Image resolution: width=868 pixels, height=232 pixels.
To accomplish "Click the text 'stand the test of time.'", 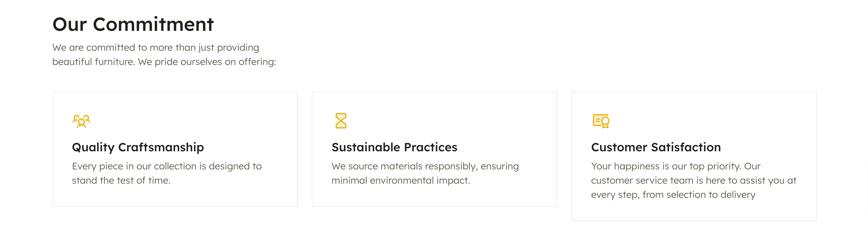I will click(x=121, y=180).
